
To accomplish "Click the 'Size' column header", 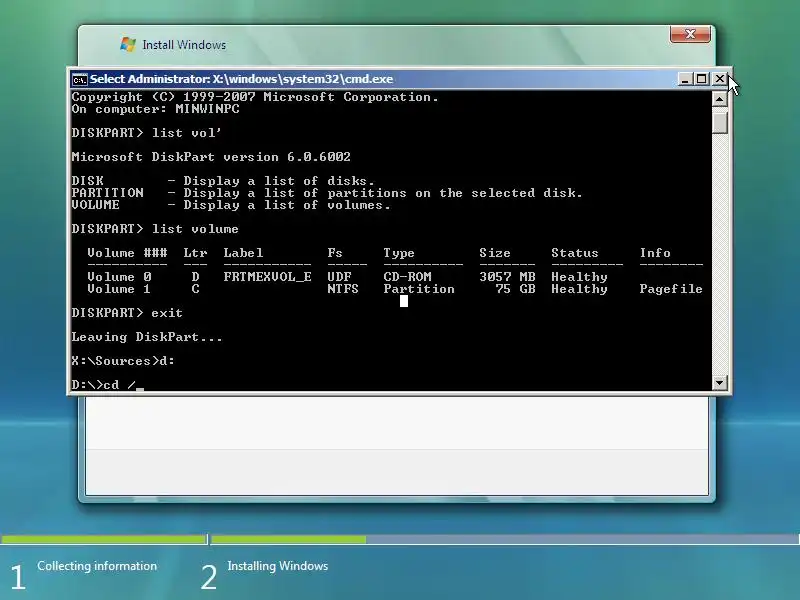I will coord(495,253).
